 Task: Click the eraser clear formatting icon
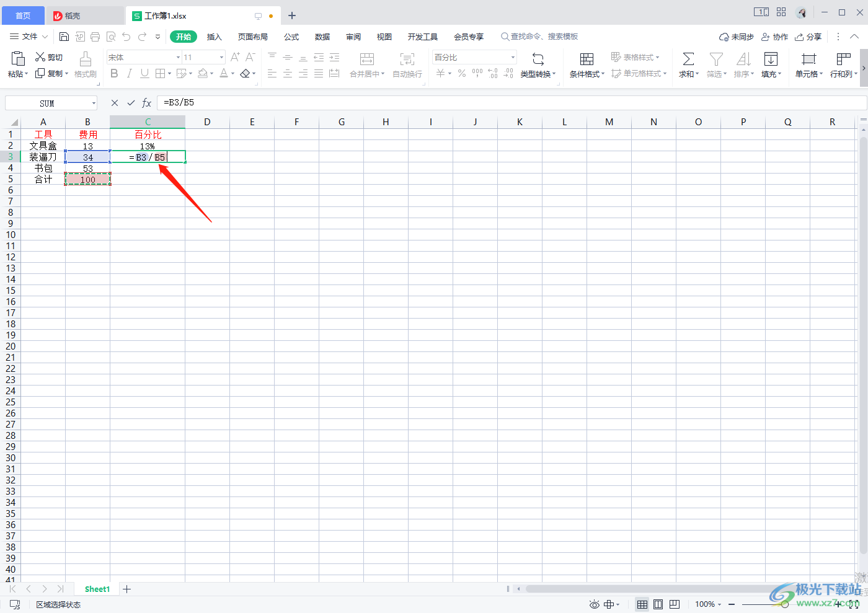[x=245, y=73]
